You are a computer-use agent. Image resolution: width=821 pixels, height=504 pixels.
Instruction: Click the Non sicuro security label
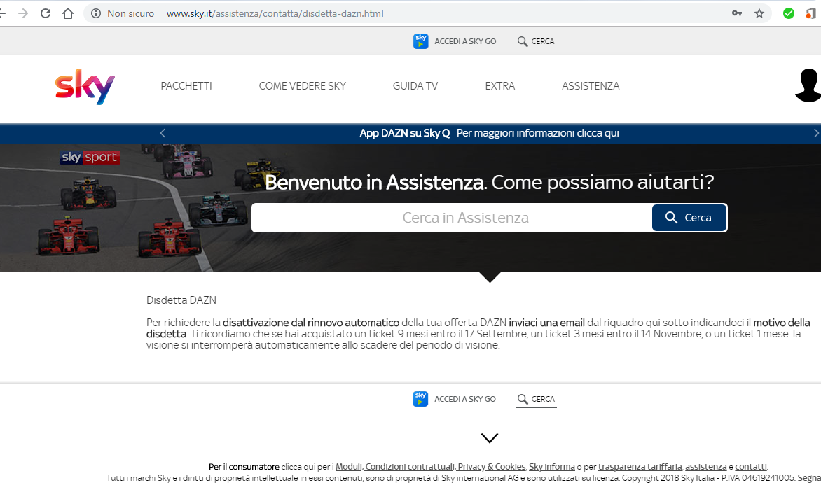(x=130, y=13)
